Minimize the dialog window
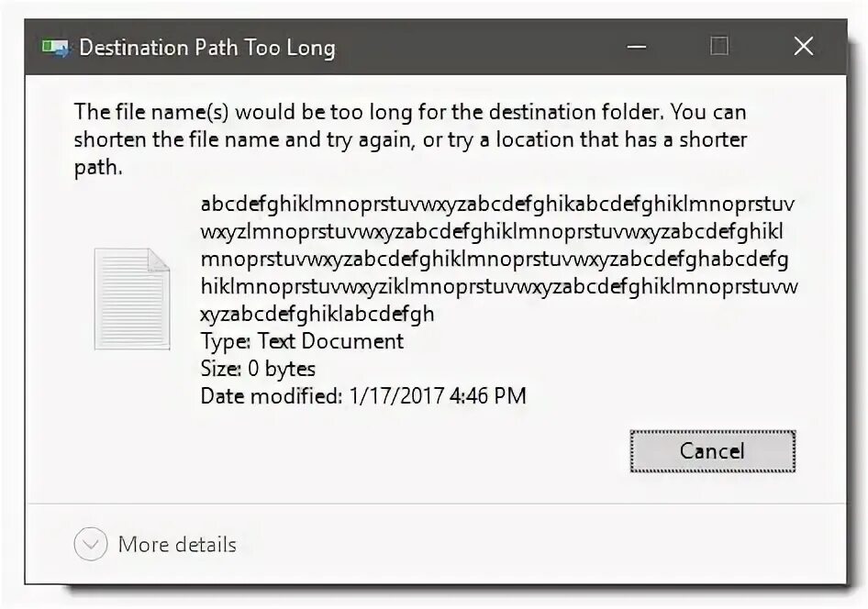Screen dimensions: 868x609 [x=635, y=47]
